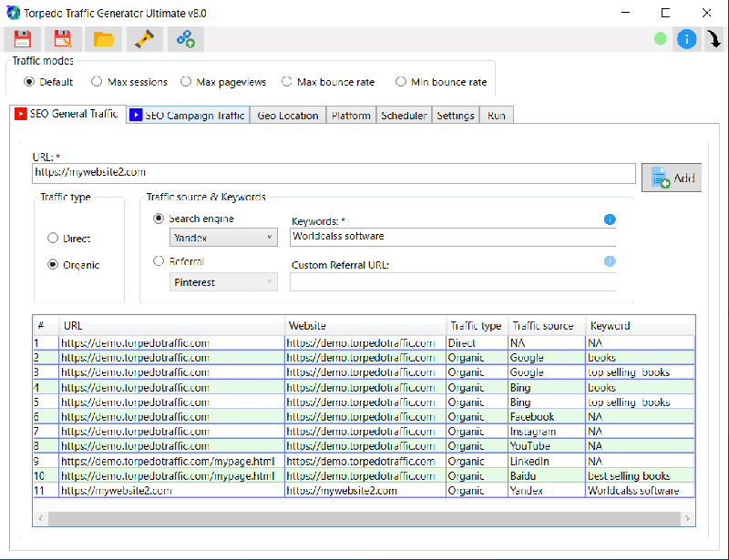Click into the Custom Referral URL field

[452, 282]
